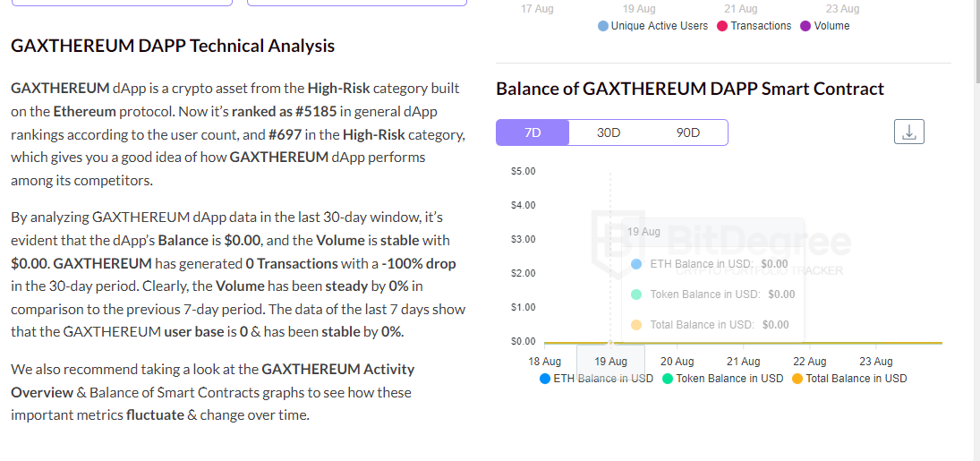Screen dimensions: 980x461
Task: Click the blue Unique Active Users dot
Action: point(603,26)
